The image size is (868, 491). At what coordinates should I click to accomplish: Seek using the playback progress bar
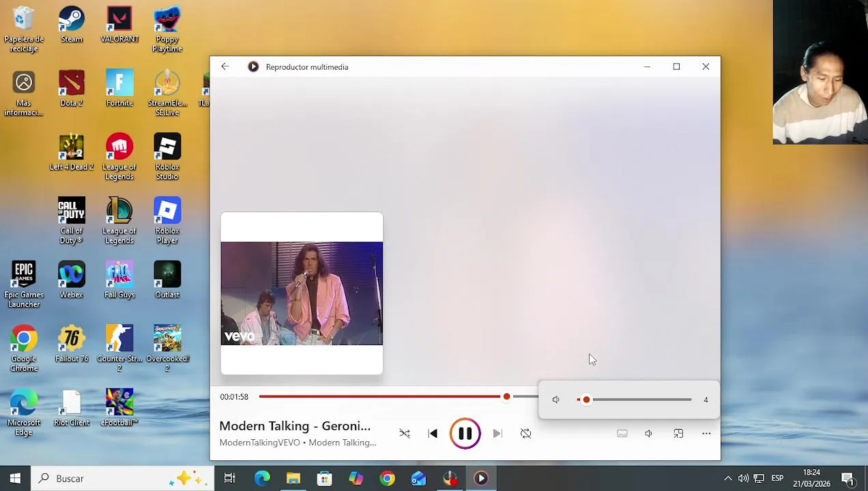pyautogui.click(x=399, y=396)
